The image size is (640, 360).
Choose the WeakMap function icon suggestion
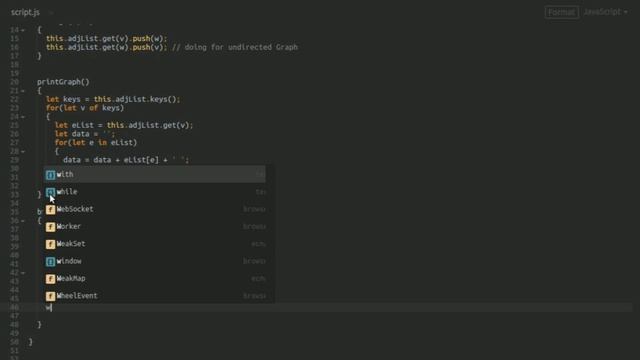[50, 279]
